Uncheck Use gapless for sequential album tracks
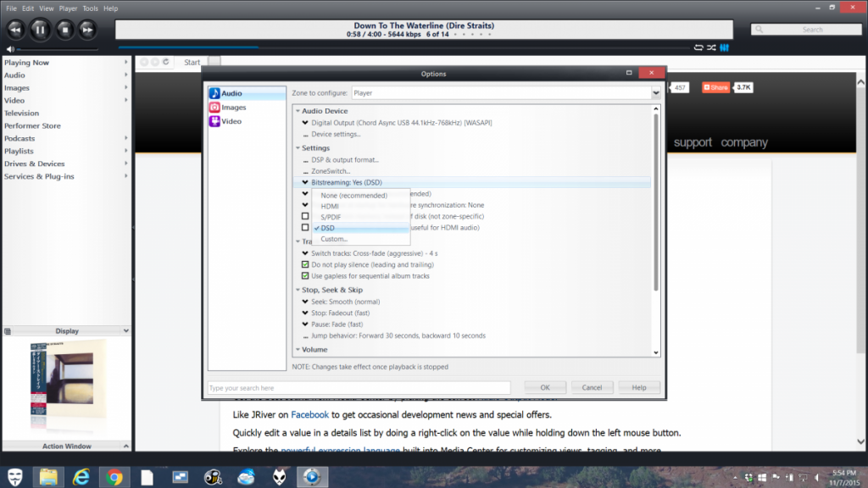This screenshot has width=868, height=488. pos(305,275)
